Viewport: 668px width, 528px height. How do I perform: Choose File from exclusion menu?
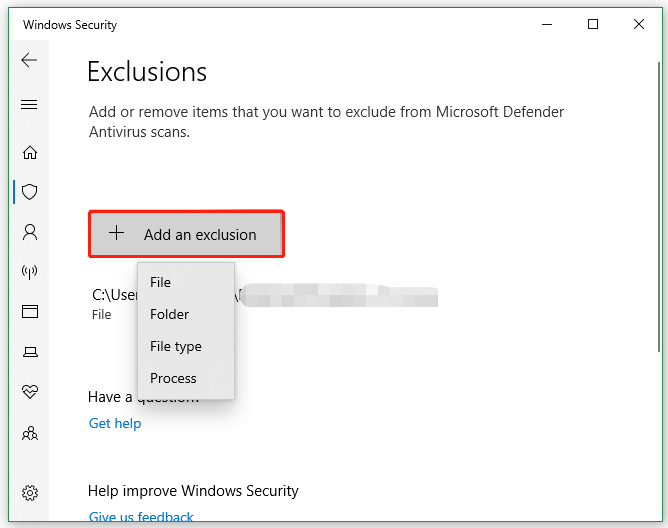pos(186,282)
